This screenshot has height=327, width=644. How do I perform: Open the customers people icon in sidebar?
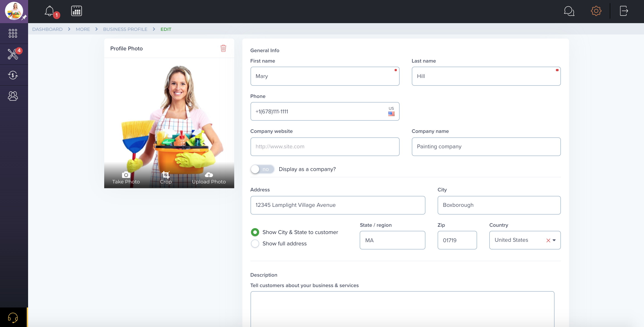coord(13,96)
